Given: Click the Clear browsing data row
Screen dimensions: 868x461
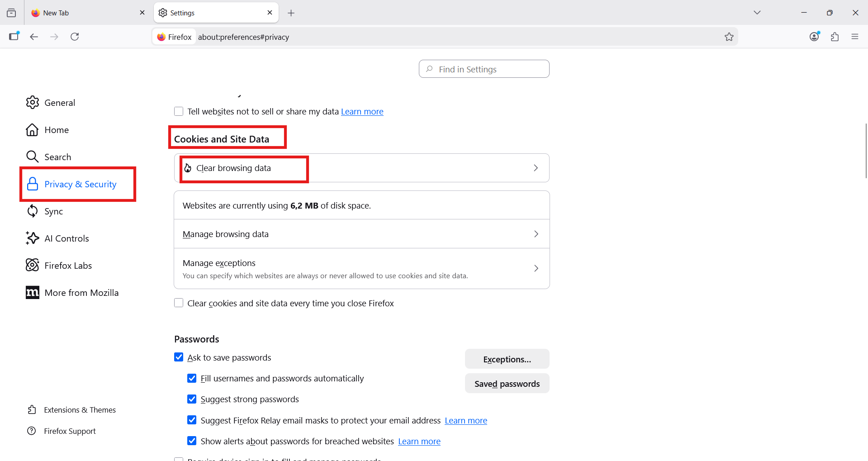Looking at the screenshot, I should (361, 168).
